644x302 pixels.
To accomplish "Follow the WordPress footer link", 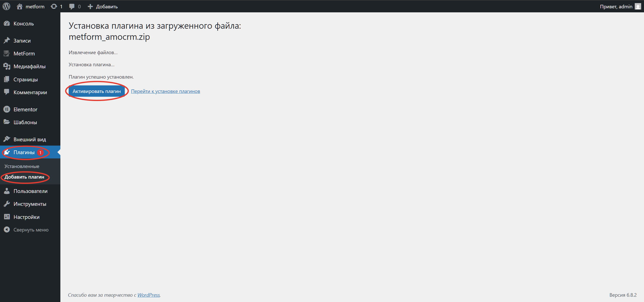I will coord(148,295).
